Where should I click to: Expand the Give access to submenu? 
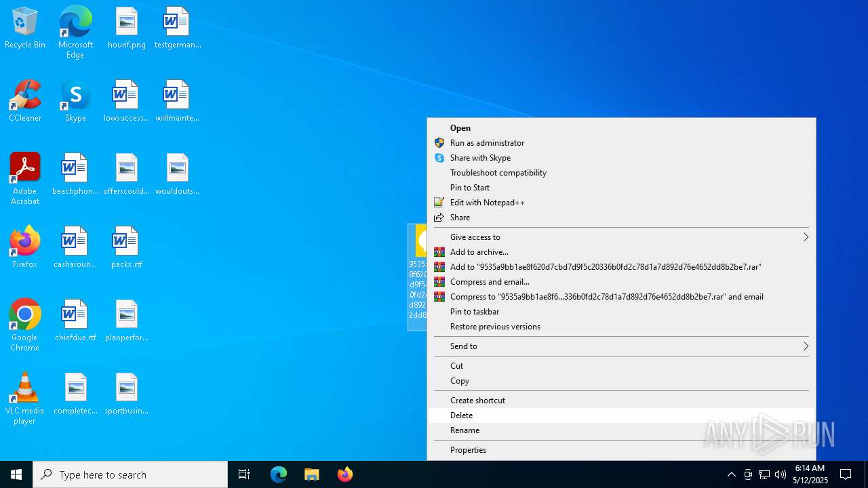(621, 237)
